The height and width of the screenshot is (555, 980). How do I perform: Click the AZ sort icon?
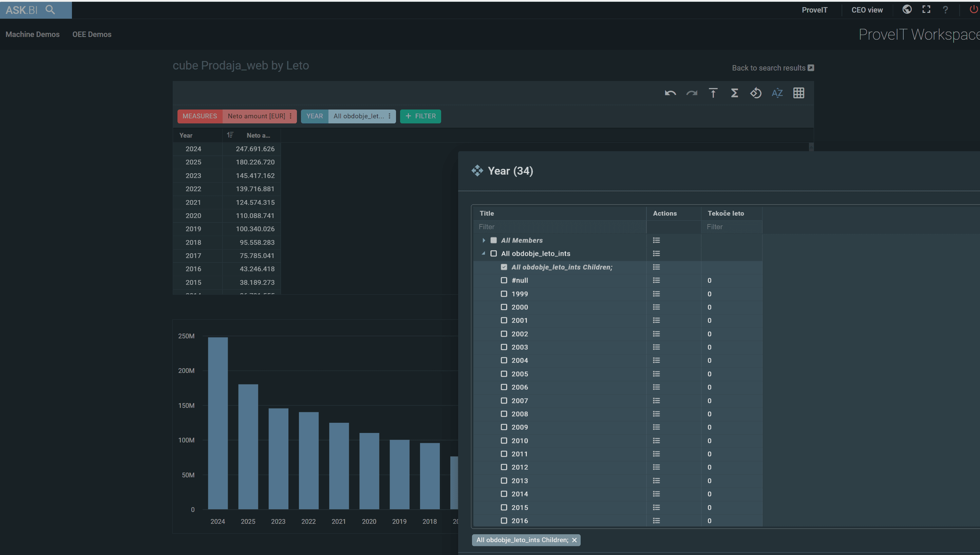(777, 93)
